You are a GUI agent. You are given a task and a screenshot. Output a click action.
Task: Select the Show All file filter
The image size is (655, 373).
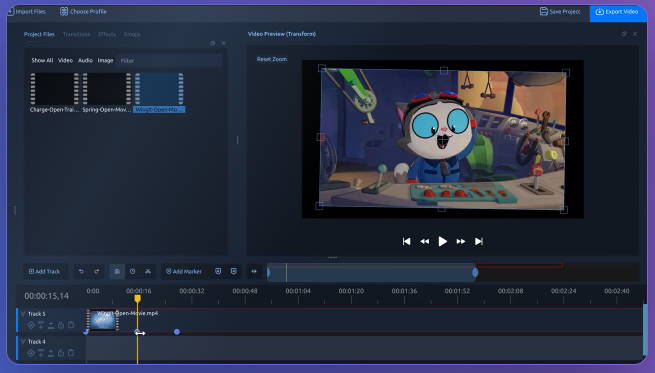pos(42,61)
